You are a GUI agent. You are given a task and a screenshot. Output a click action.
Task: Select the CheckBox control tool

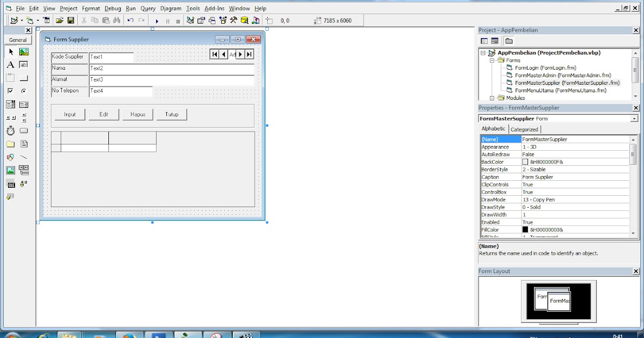click(x=10, y=90)
